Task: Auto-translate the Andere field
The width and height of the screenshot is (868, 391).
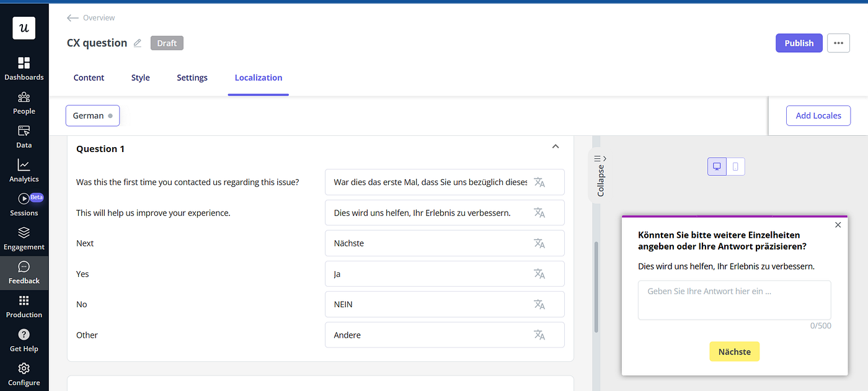Action: pyautogui.click(x=539, y=335)
